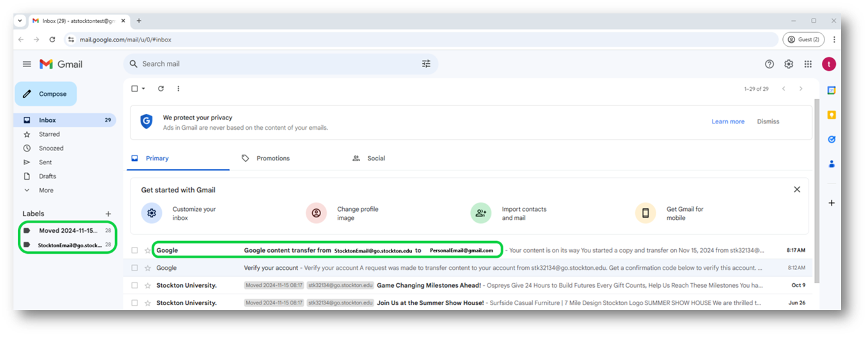Open Google Keep side panel icon
The width and height of the screenshot is (868, 337).
tap(832, 115)
